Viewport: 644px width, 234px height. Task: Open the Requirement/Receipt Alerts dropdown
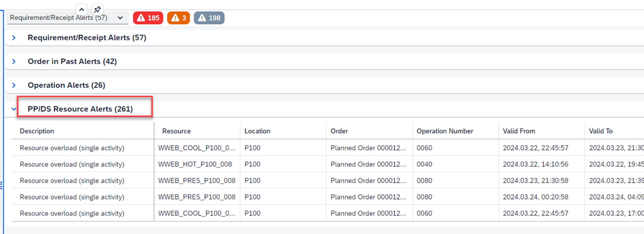coord(120,18)
